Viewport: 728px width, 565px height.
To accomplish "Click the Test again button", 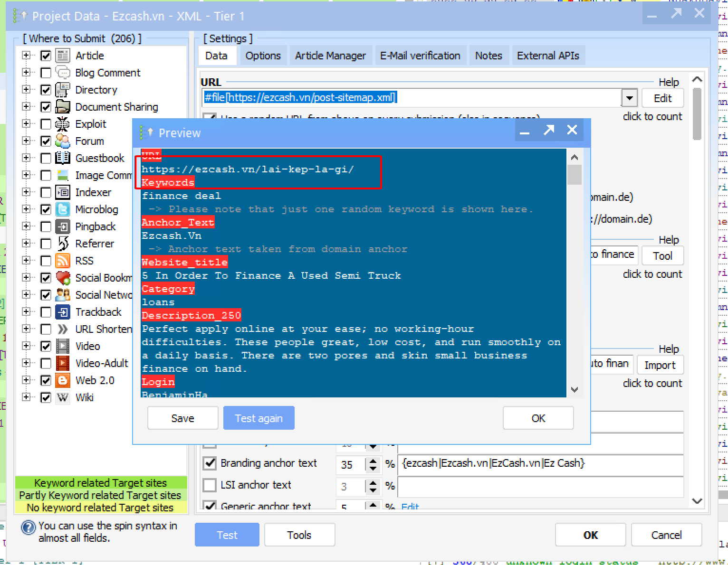I will point(259,418).
